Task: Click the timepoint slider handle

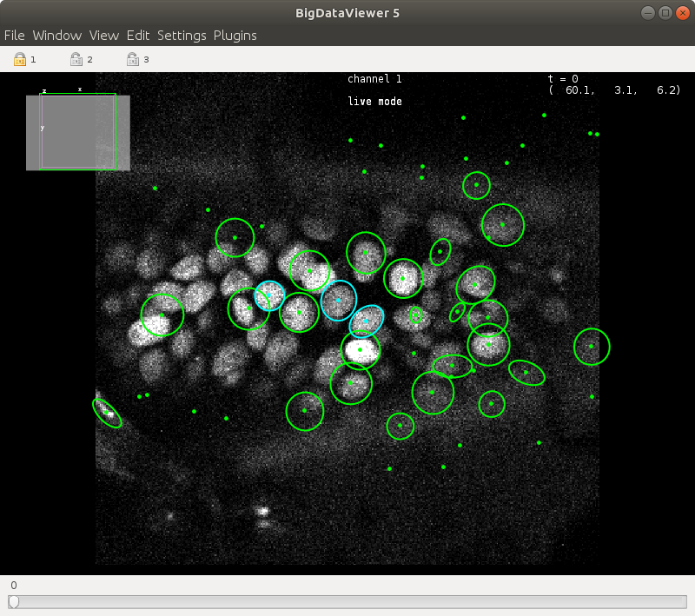Action: tap(14, 601)
